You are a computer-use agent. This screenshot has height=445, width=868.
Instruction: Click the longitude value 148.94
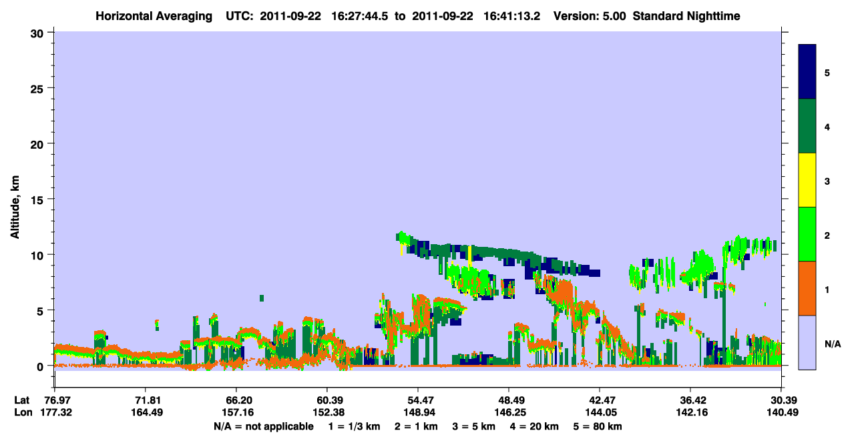418,412
